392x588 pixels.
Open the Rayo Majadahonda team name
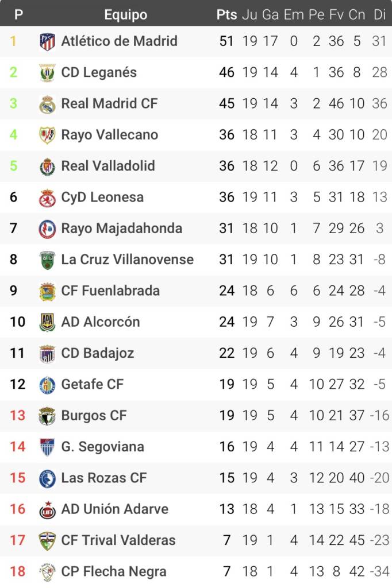pos(121,229)
